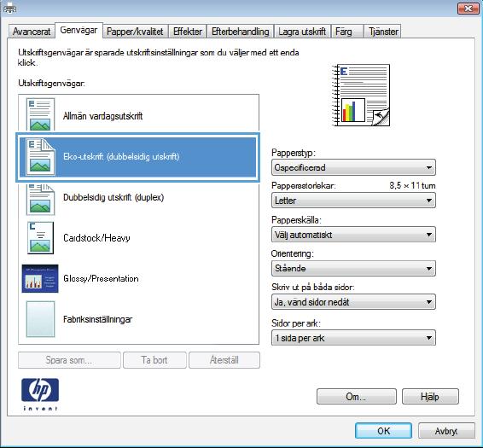
Task: Choose the Cardstock/Heavy shortcut icon
Action: (x=40, y=238)
